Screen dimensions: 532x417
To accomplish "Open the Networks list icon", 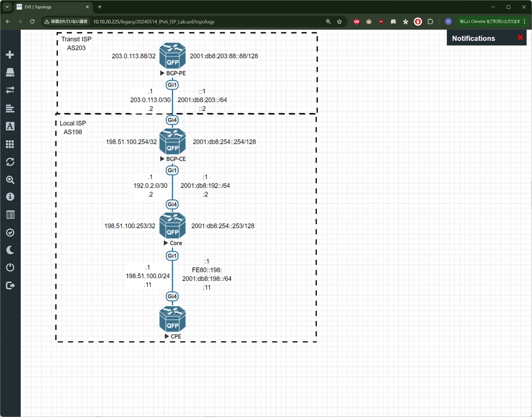I will pos(10,90).
